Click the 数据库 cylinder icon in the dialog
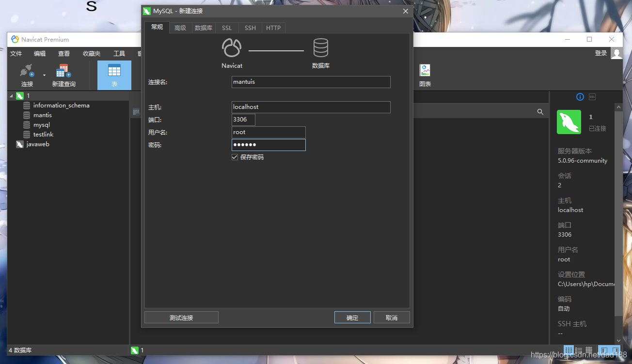The width and height of the screenshot is (632, 364). pos(321,48)
